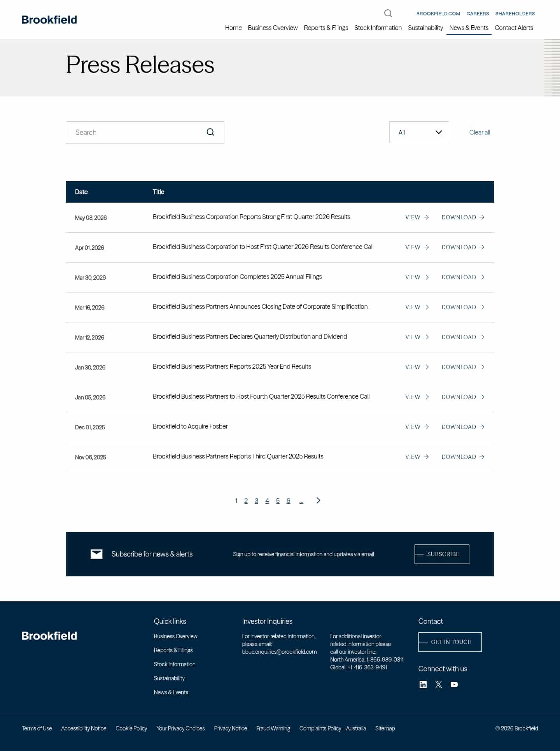Image resolution: width=560 pixels, height=751 pixels.
Task: Open the Accessibility Notice footer link
Action: click(x=84, y=728)
